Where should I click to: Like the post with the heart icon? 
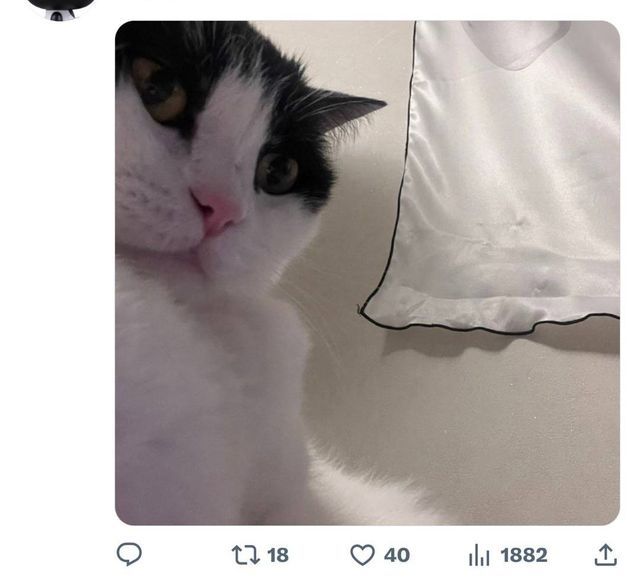pos(362,554)
